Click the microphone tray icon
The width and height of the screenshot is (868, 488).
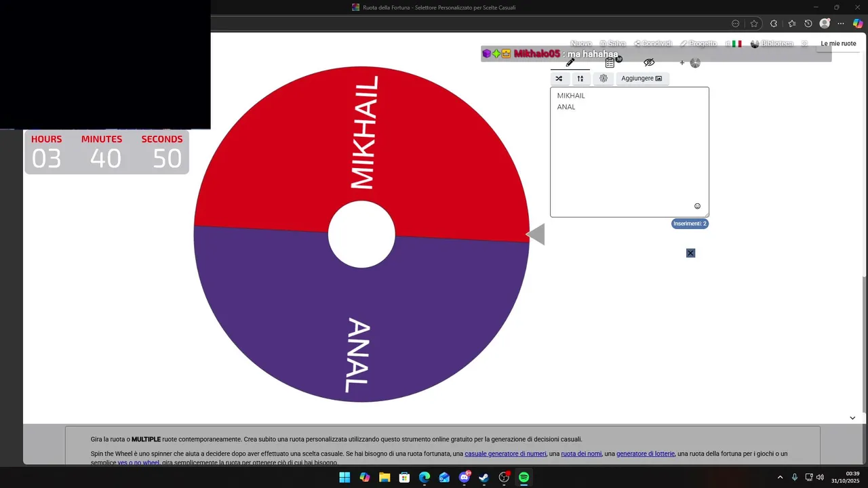[x=794, y=477]
